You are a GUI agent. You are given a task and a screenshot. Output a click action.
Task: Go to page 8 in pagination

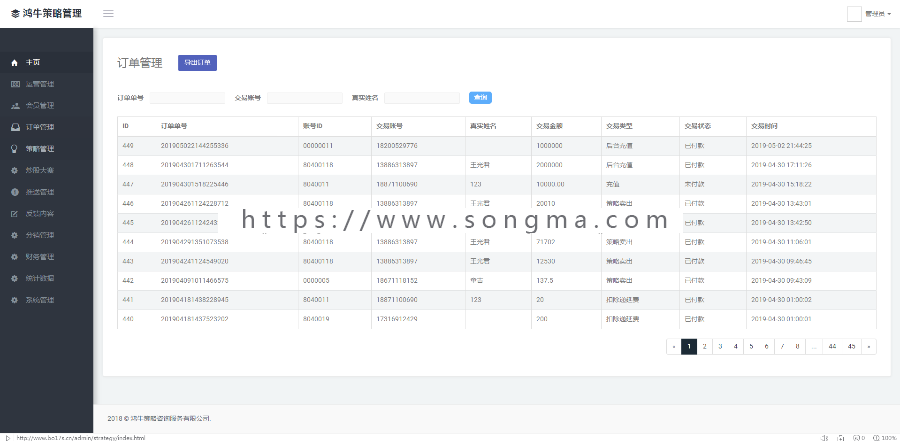click(x=797, y=346)
